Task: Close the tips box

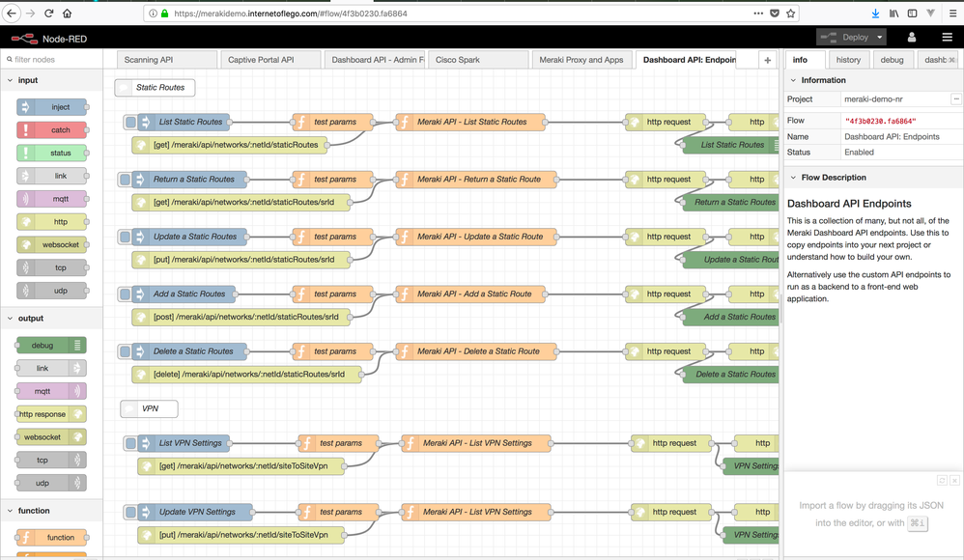Action: coord(954,480)
